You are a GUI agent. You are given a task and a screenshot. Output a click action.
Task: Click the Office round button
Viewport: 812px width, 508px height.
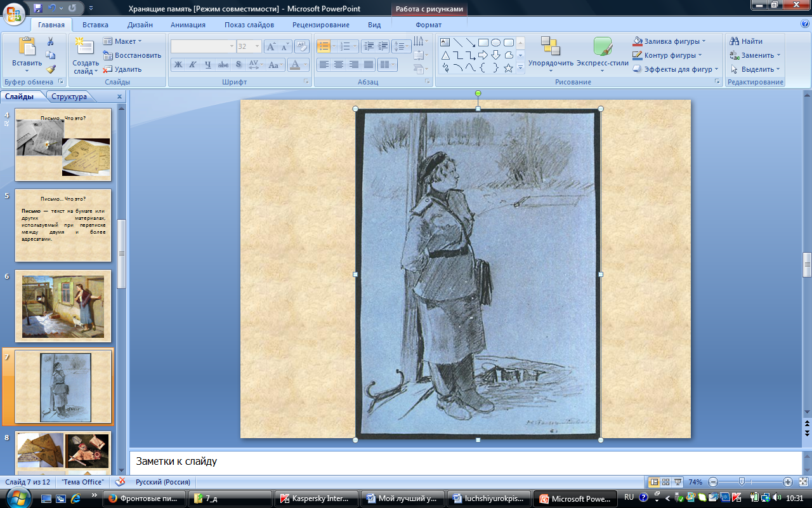(13, 13)
